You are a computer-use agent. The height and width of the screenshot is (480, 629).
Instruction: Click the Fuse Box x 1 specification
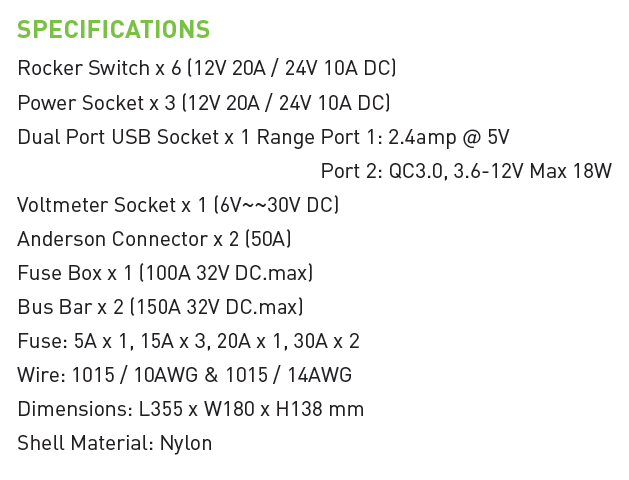(x=165, y=273)
